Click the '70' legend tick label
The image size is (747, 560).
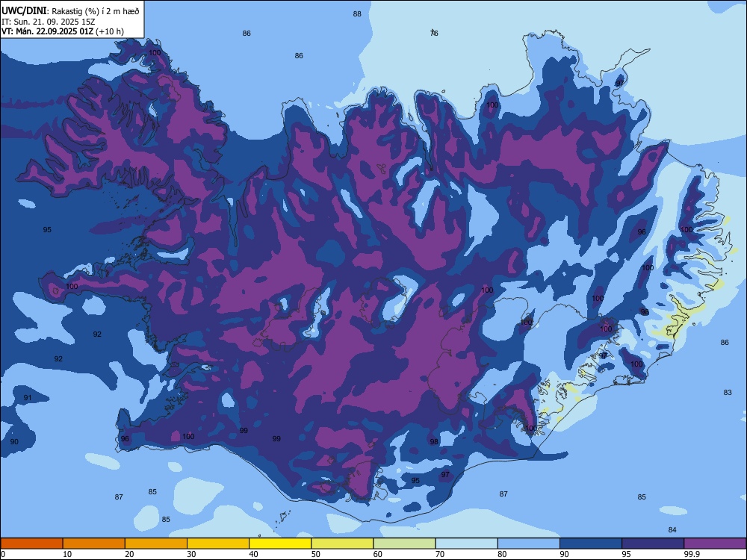440,554
